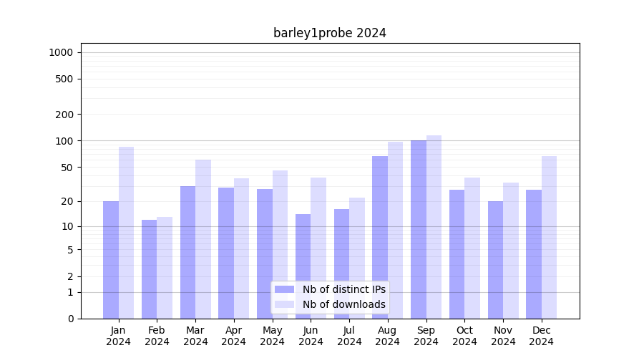Click the 1000 y-axis tick label

click(x=61, y=52)
